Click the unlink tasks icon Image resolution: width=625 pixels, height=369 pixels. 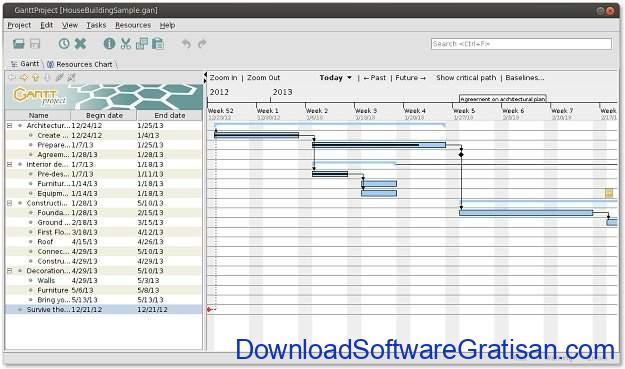click(x=71, y=77)
